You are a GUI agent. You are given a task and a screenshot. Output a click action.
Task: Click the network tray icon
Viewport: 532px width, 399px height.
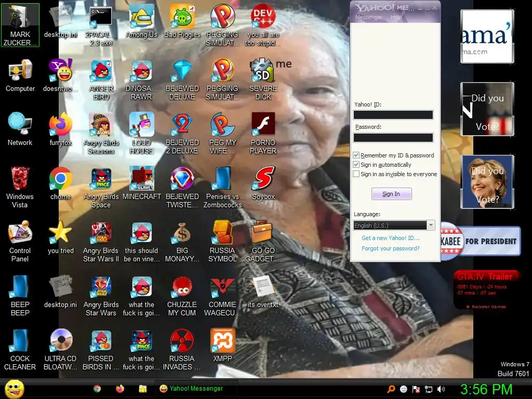429,389
